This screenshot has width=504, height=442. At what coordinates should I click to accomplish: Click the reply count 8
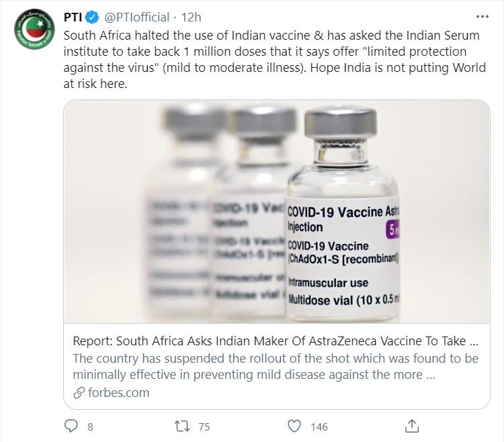click(x=90, y=426)
